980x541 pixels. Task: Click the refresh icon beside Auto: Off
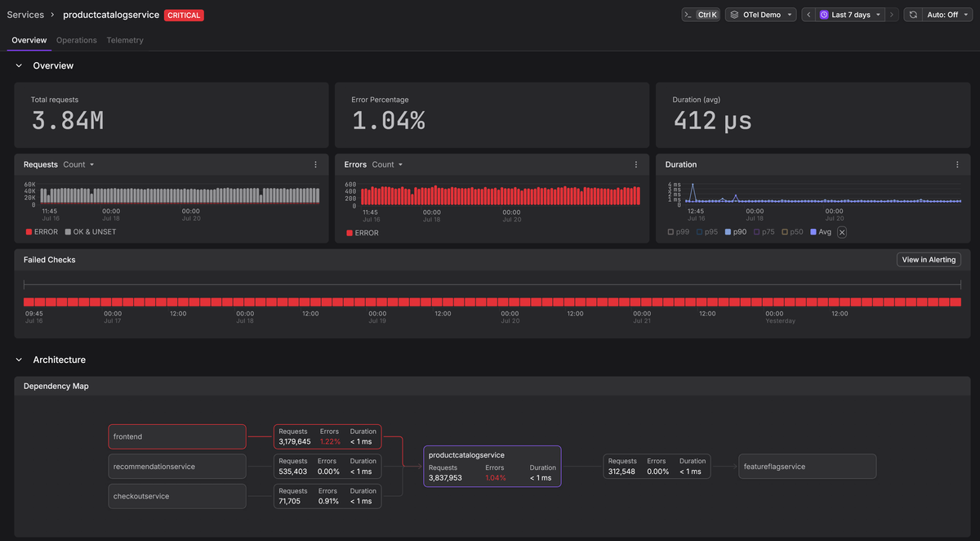[913, 15]
